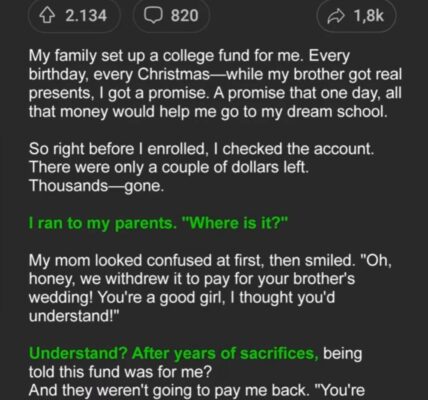The width and height of the screenshot is (428, 400).
Task: Click line "told this fund was for me?"
Action: coord(120,372)
